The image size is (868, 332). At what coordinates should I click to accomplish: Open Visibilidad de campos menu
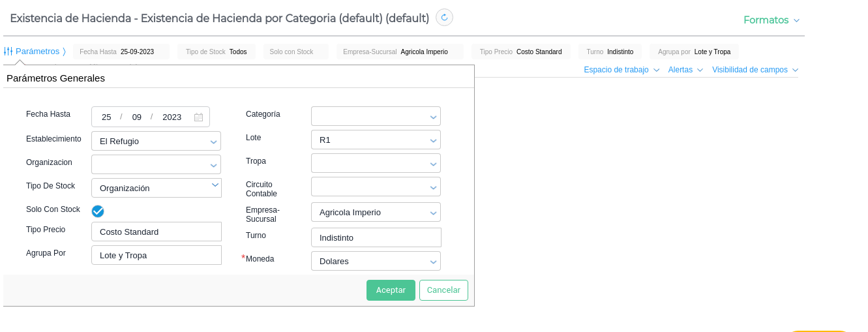[x=755, y=70]
